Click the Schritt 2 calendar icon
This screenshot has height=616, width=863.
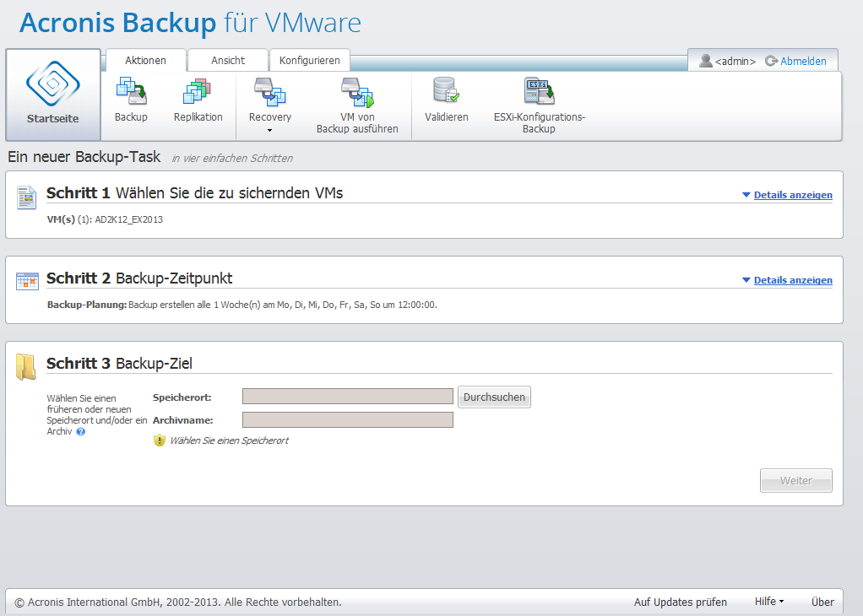click(x=27, y=281)
